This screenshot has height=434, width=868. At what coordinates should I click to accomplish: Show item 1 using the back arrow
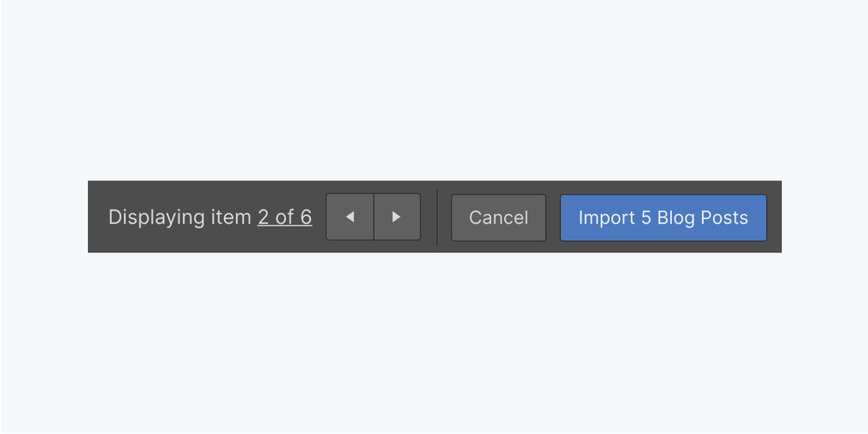[350, 217]
